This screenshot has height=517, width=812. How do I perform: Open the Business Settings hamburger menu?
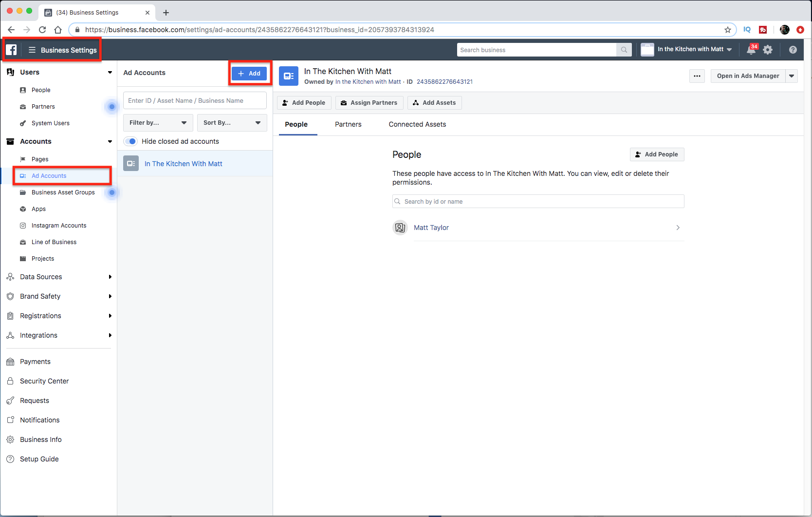pyautogui.click(x=32, y=50)
